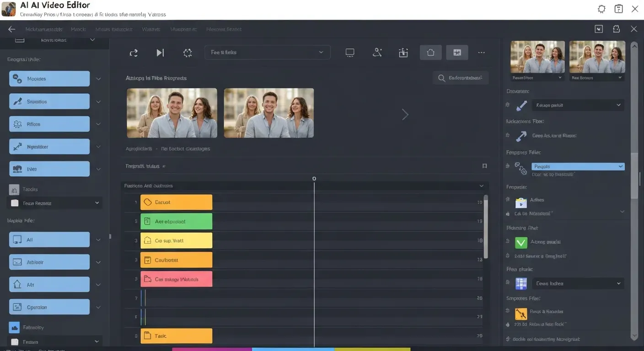Expand the Moodes section in the left sidebar
The width and height of the screenshot is (644, 351).
[48, 78]
